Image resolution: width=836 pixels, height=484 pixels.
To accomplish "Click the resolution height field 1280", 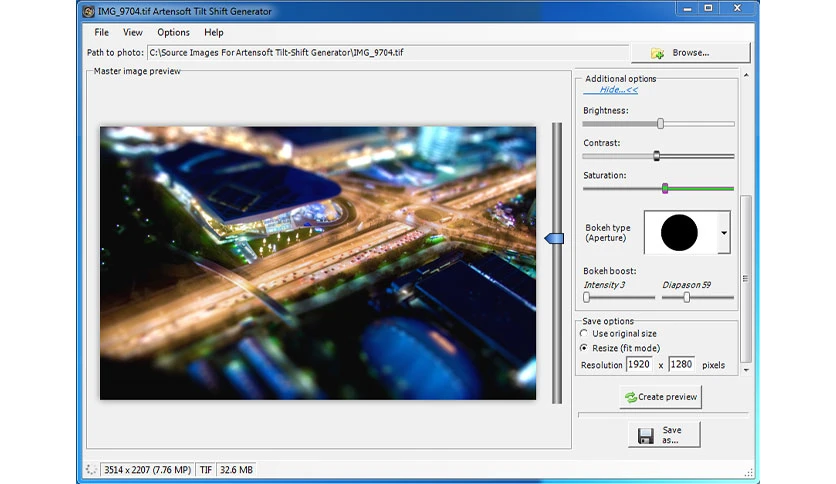I will [x=681, y=364].
